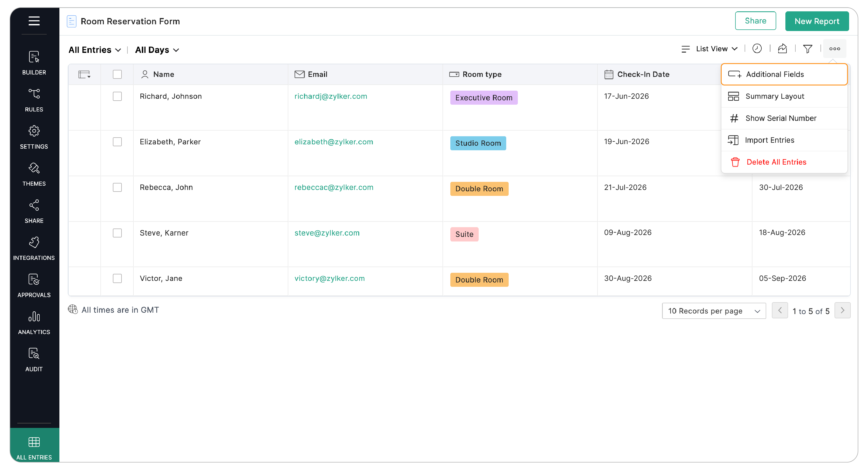Check the Victor, Jane row checkbox

click(117, 278)
